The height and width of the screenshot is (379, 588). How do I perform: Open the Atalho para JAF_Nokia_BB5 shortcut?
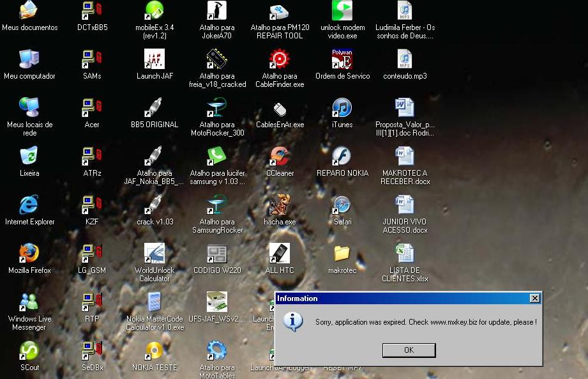tap(155, 156)
